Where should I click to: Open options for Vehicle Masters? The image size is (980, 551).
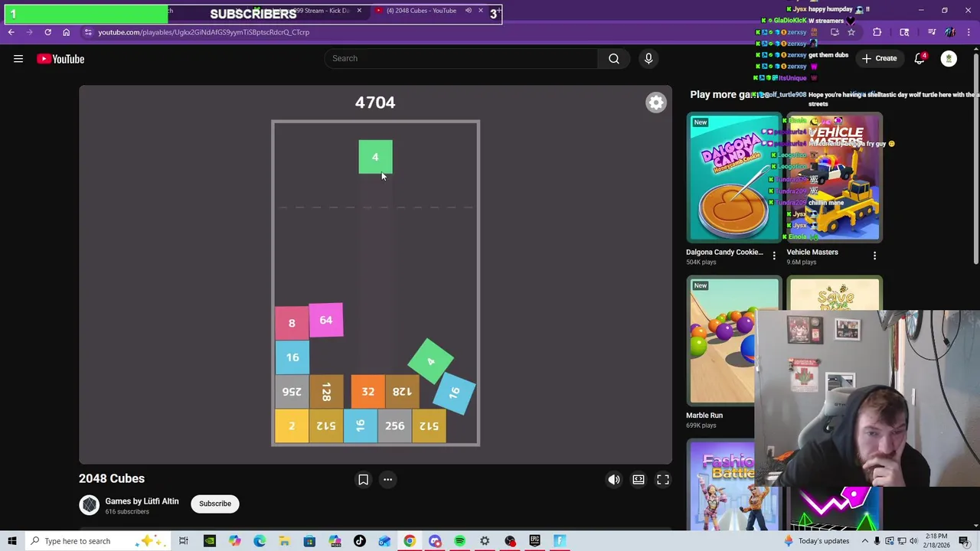click(x=875, y=256)
